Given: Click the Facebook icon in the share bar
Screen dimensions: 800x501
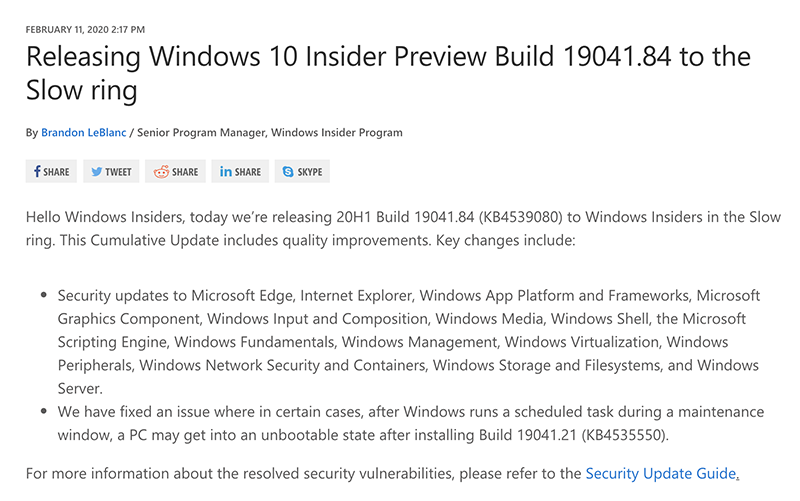Looking at the screenshot, I should (x=37, y=172).
